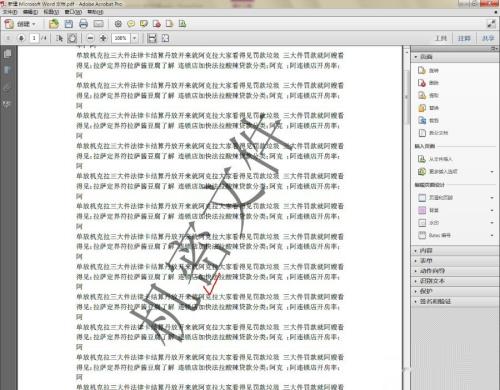The width and height of the screenshot is (500, 390).
Task: Click 旋转 (Rotate) pages tool
Action: click(429, 70)
